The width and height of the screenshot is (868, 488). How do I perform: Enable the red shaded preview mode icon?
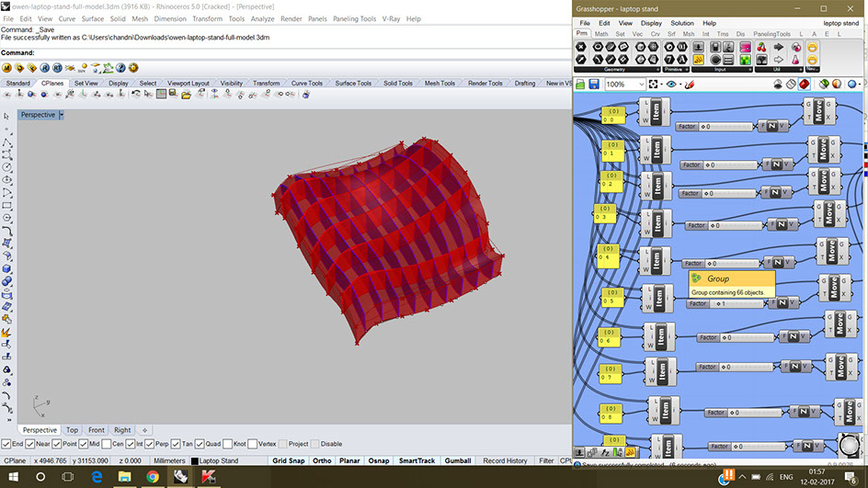click(805, 85)
